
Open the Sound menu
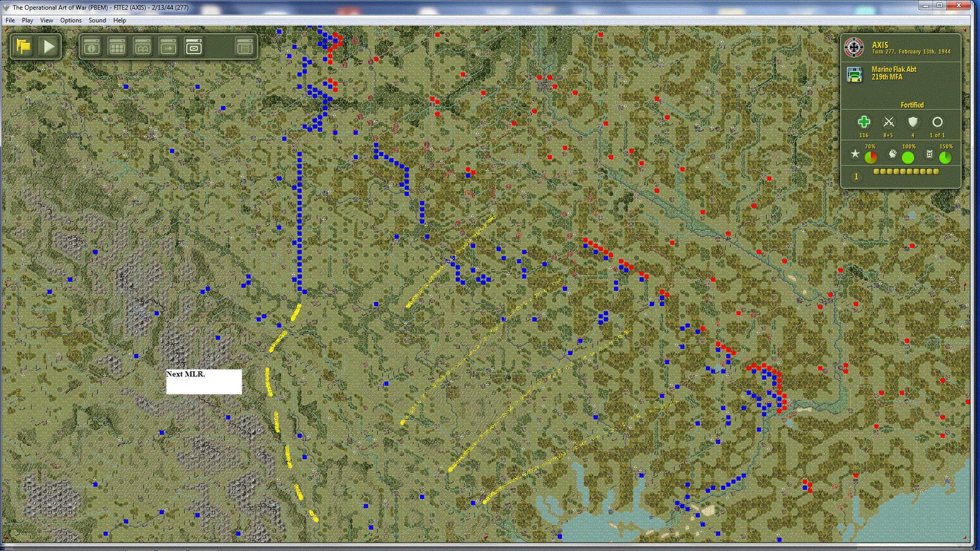(x=97, y=20)
